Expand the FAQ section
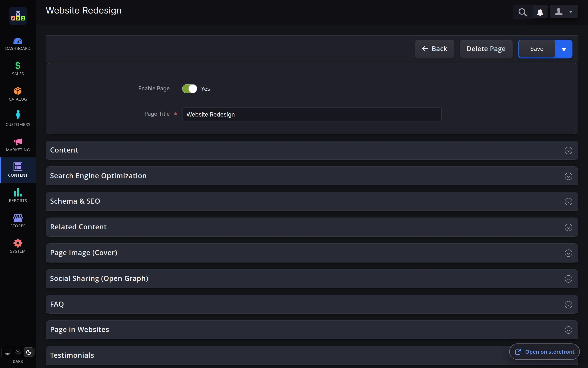Viewport: 588px width, 368px height. pos(312,304)
